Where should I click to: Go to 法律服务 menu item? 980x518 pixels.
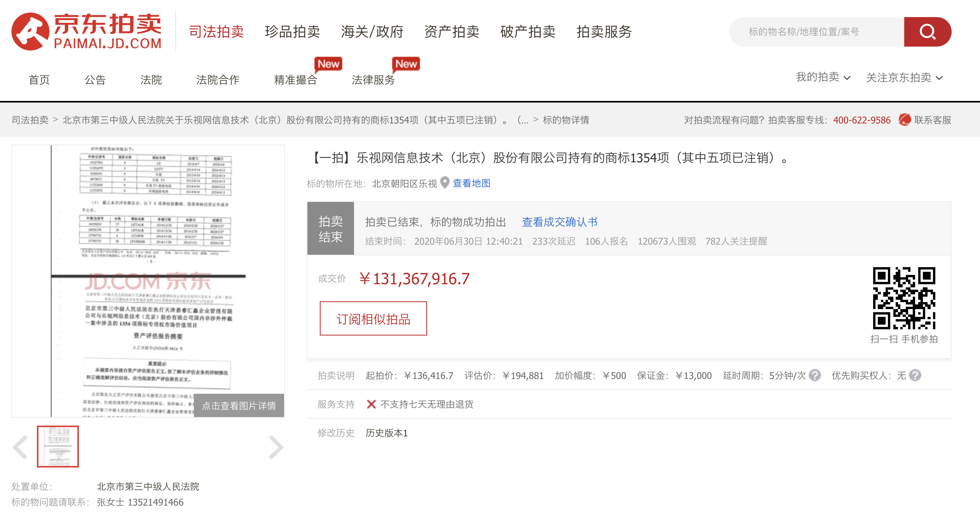tap(373, 80)
